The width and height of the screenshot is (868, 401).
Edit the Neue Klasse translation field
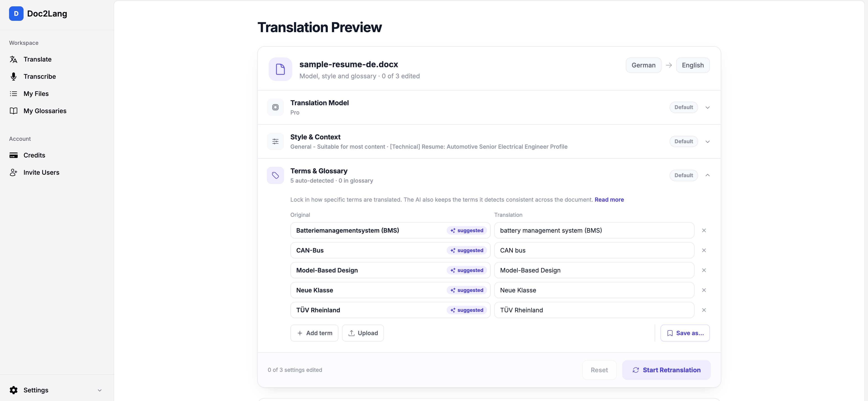point(594,290)
